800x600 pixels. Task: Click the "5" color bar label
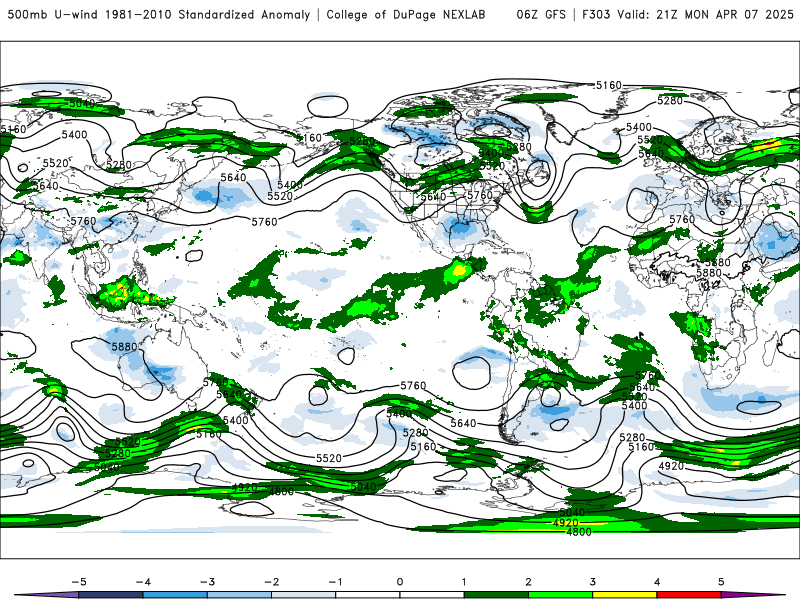(721, 582)
